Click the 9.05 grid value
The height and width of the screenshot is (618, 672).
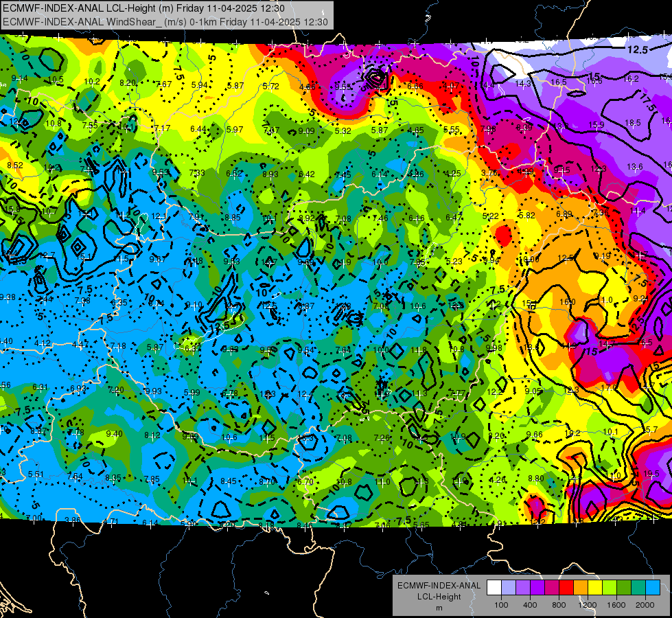(533, 391)
